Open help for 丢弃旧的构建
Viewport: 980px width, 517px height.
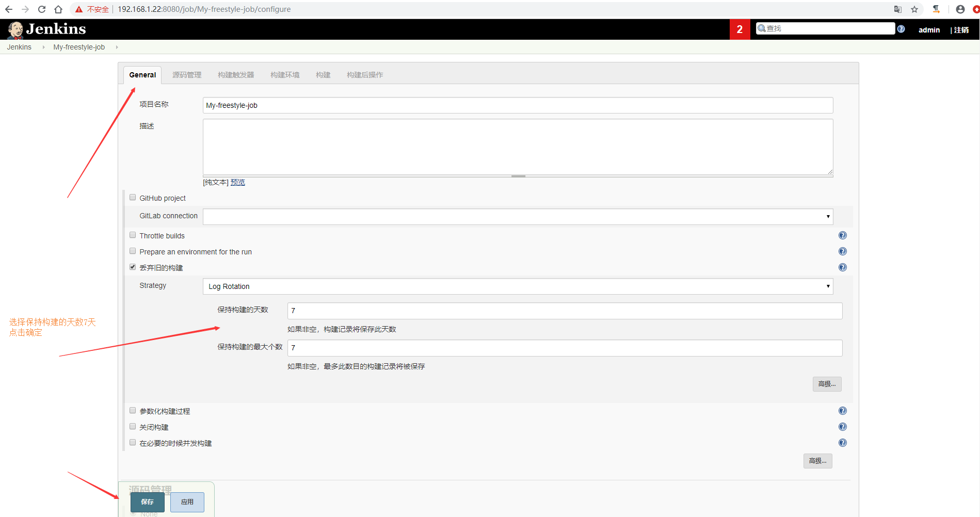843,267
